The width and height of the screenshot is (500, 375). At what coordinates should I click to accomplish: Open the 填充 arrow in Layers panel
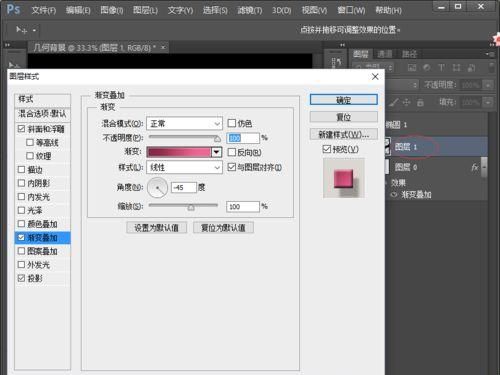(x=487, y=102)
